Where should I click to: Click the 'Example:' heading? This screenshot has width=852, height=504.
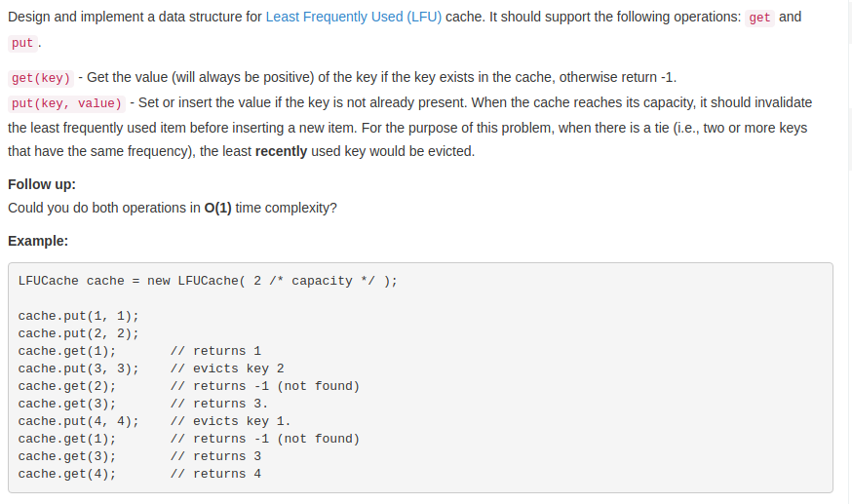38,241
